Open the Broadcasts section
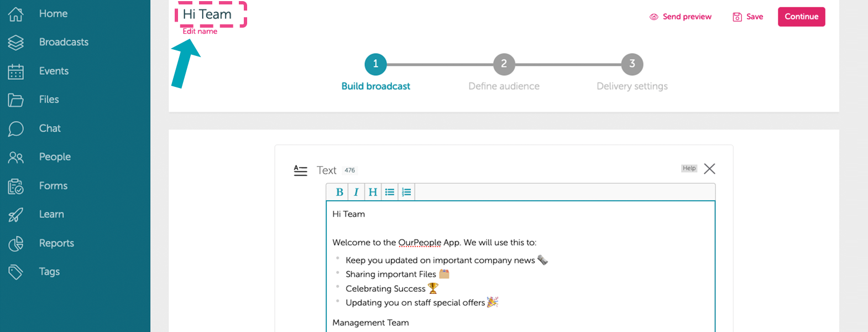 pos(64,42)
